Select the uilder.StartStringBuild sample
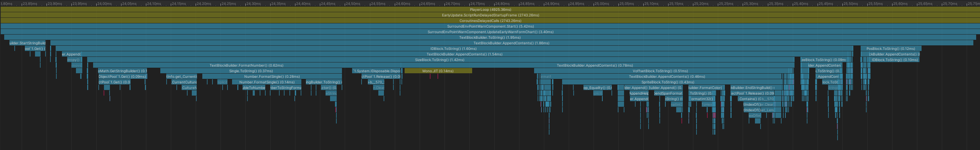 [x=27, y=43]
